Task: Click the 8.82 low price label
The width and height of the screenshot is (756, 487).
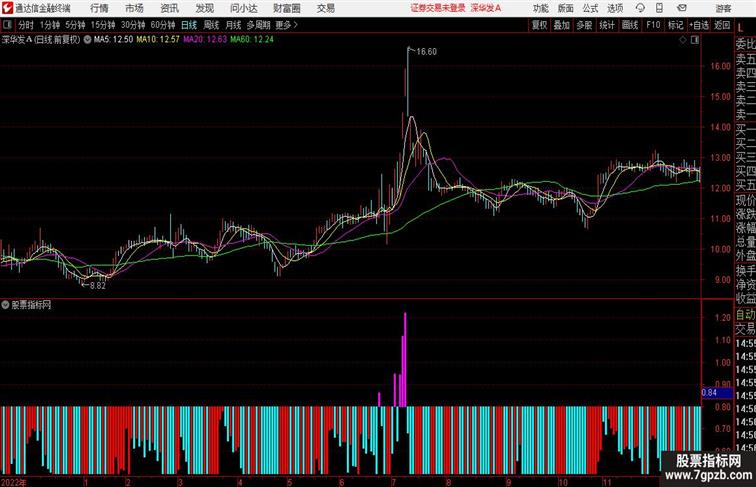Action: click(97, 285)
